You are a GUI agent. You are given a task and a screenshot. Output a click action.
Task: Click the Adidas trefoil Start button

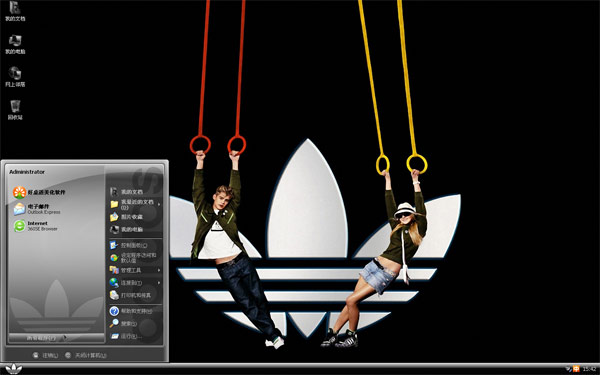point(13,369)
